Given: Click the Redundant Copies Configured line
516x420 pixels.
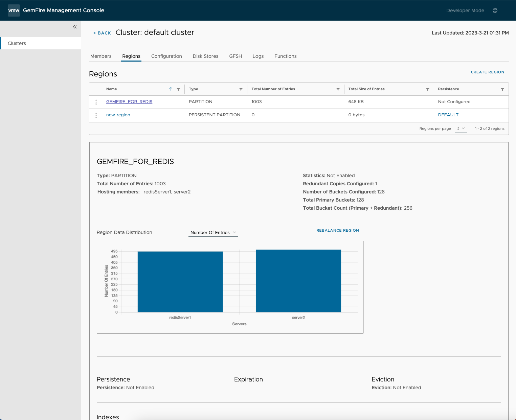Looking at the screenshot, I should point(340,184).
